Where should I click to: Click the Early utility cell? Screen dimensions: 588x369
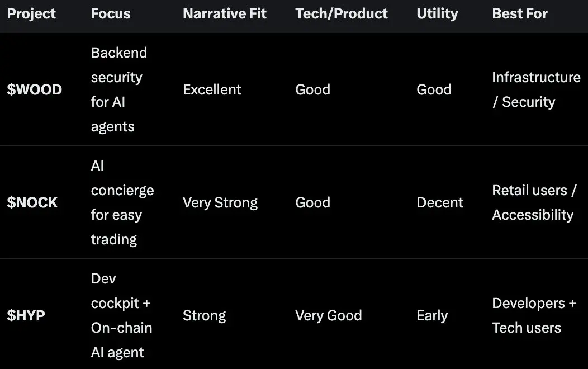click(432, 316)
